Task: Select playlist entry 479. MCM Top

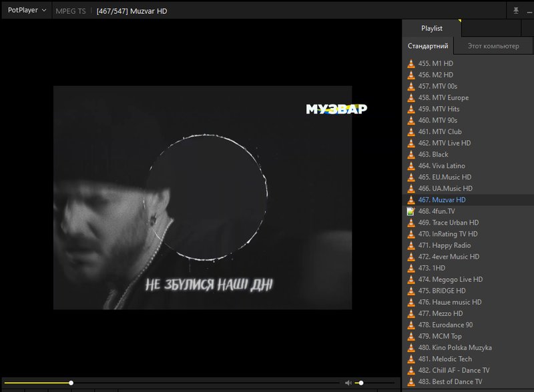Action: (468, 336)
